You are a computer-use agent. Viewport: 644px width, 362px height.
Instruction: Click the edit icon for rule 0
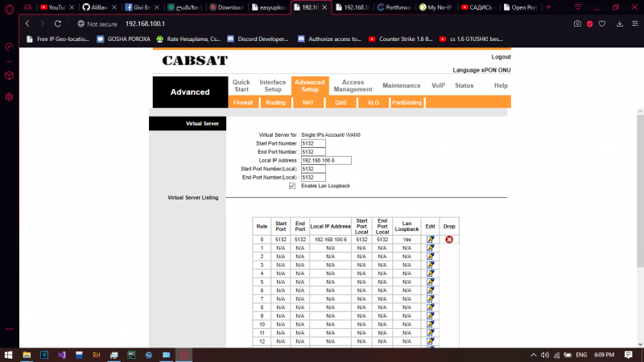point(431,240)
